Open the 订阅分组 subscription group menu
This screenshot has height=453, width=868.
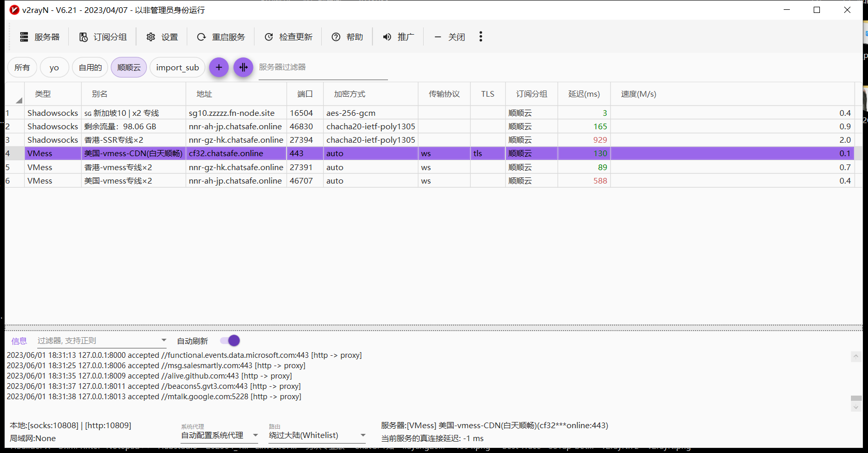click(102, 37)
